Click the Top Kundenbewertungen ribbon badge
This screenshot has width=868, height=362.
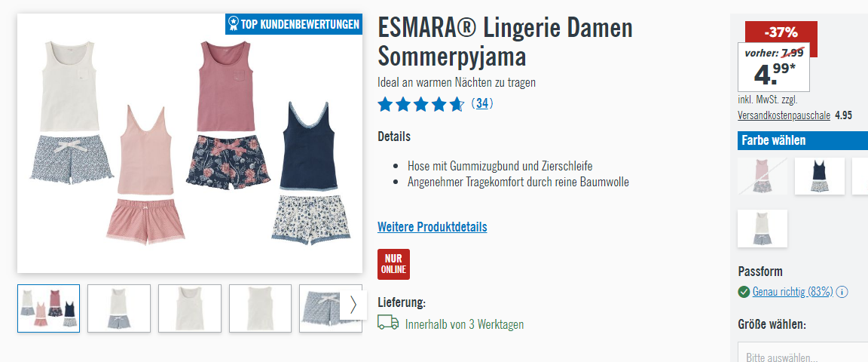tap(293, 24)
